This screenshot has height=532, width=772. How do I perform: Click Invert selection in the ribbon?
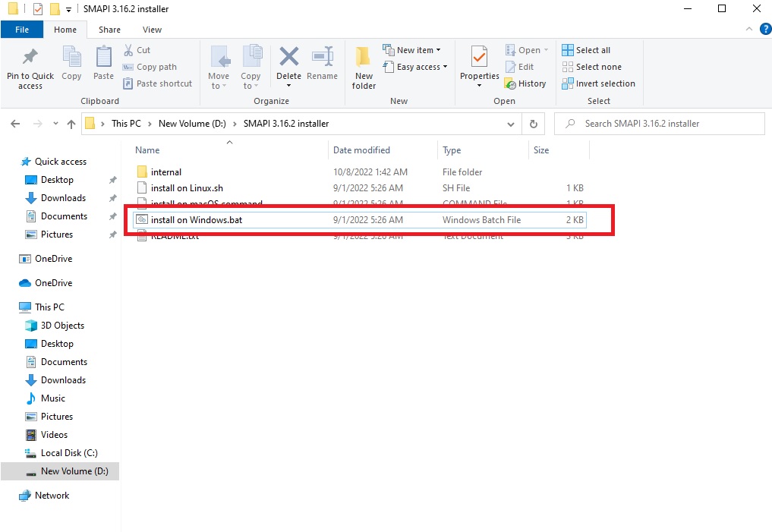coord(598,83)
